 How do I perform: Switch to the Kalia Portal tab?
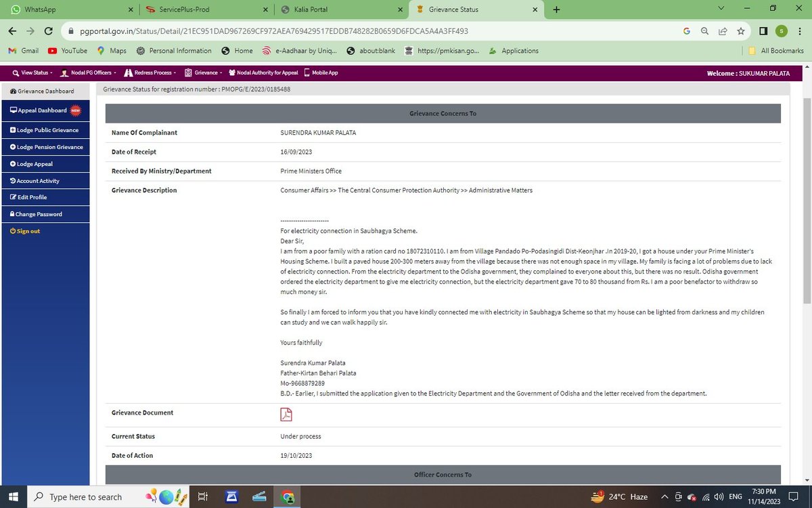tap(342, 10)
